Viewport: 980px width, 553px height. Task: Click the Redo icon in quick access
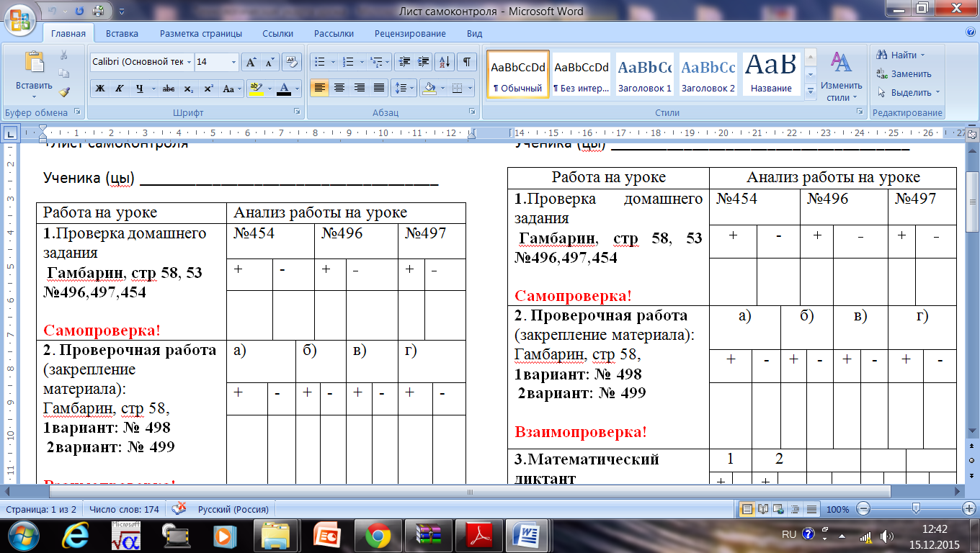pyautogui.click(x=79, y=11)
